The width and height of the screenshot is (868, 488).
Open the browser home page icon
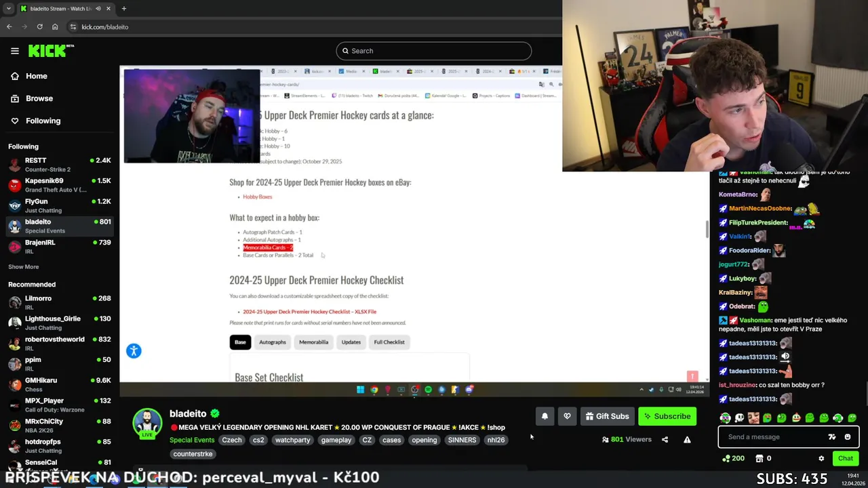point(55,26)
